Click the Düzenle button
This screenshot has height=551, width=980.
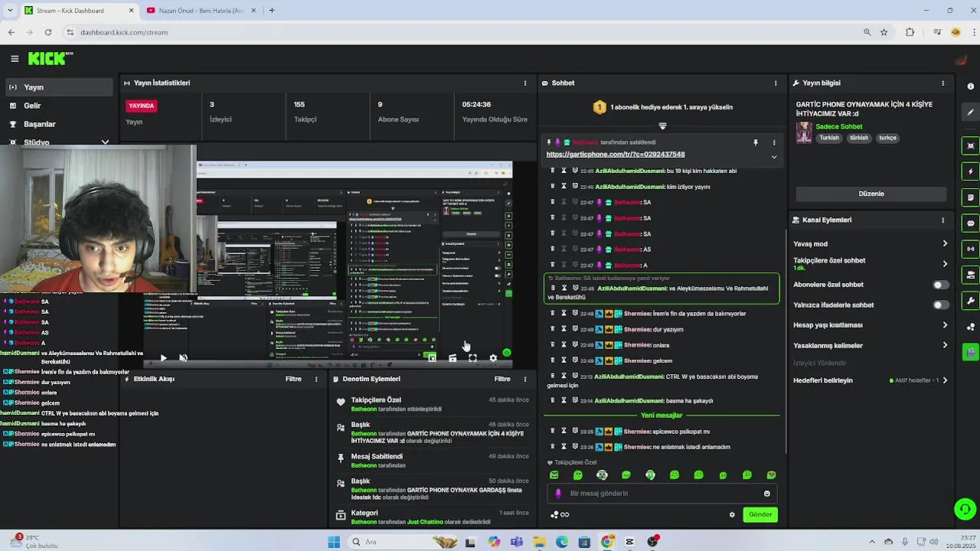(x=871, y=194)
